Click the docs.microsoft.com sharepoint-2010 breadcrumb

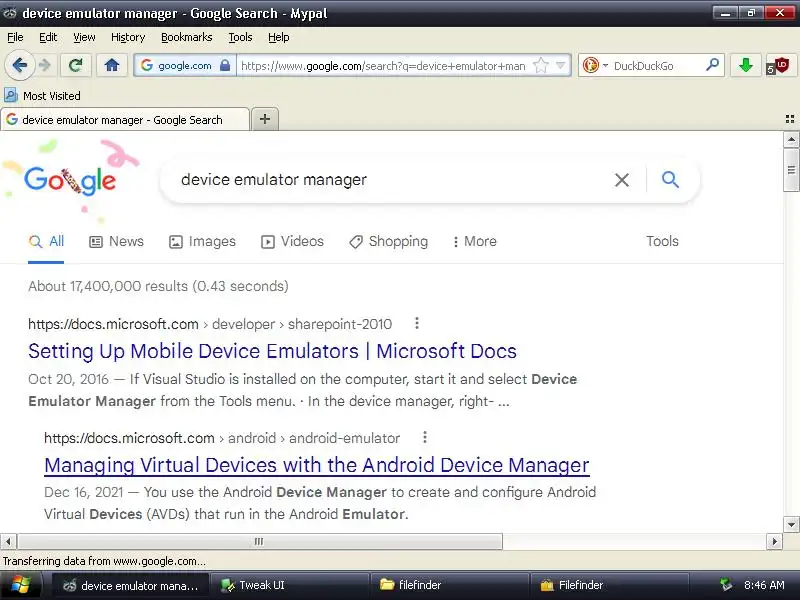[x=210, y=324]
